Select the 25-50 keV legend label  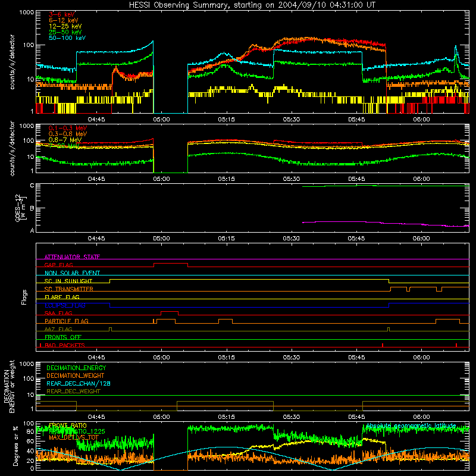[65, 32]
